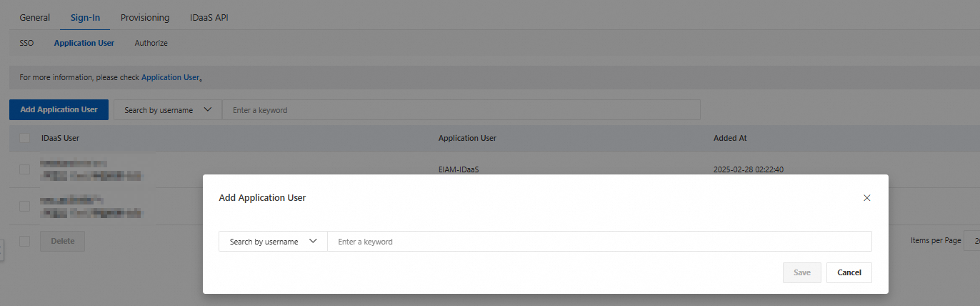Follow the Application User help link
980x306 pixels.
tap(171, 77)
